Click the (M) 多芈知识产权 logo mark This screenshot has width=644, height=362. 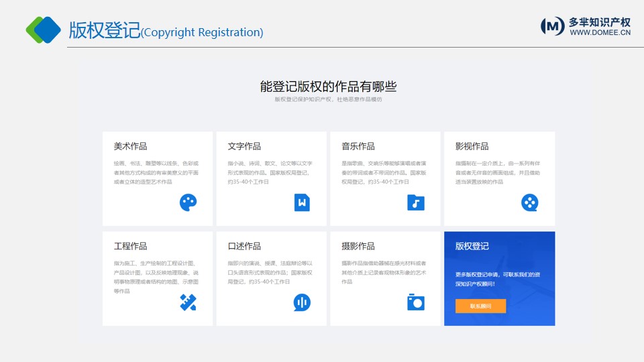[552, 26]
